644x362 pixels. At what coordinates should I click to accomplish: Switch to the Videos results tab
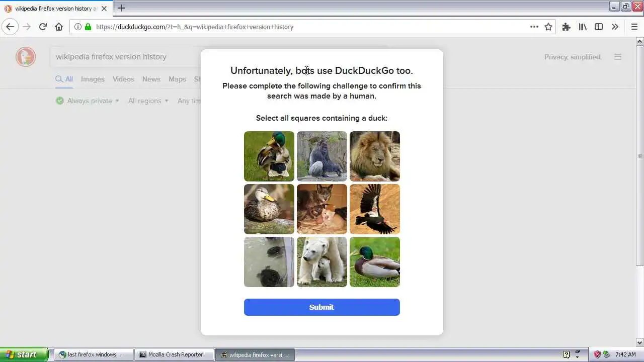click(123, 79)
